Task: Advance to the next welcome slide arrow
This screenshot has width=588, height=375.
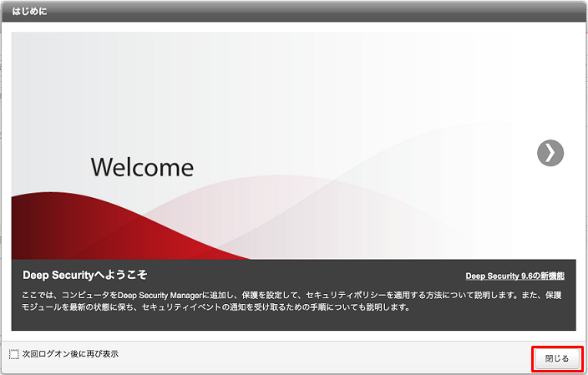Action: pyautogui.click(x=550, y=153)
